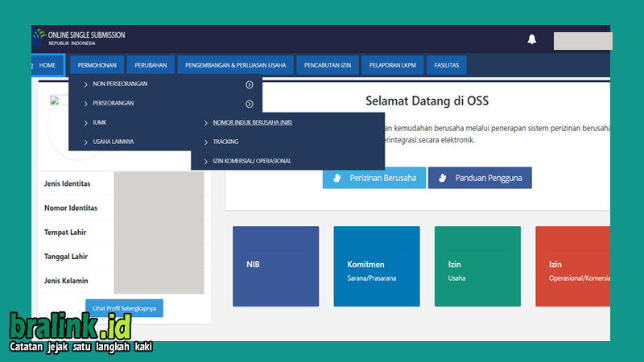Expand the Non Perseorangan circle arrow

[250, 84]
